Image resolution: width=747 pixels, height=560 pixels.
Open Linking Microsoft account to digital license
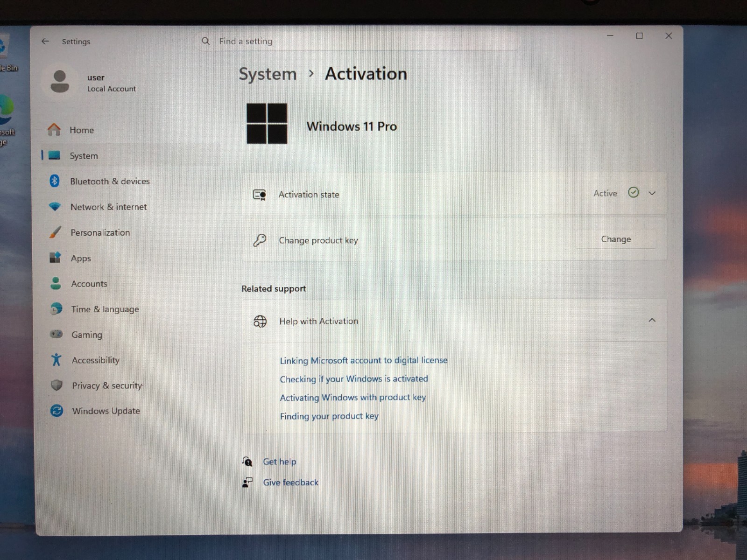coord(363,360)
